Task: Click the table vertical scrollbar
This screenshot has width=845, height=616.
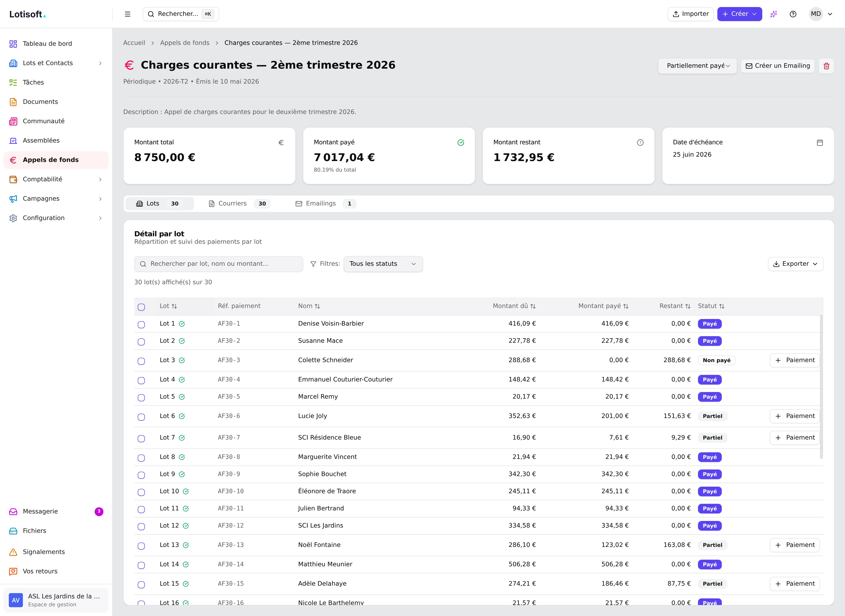Action: coord(821,387)
